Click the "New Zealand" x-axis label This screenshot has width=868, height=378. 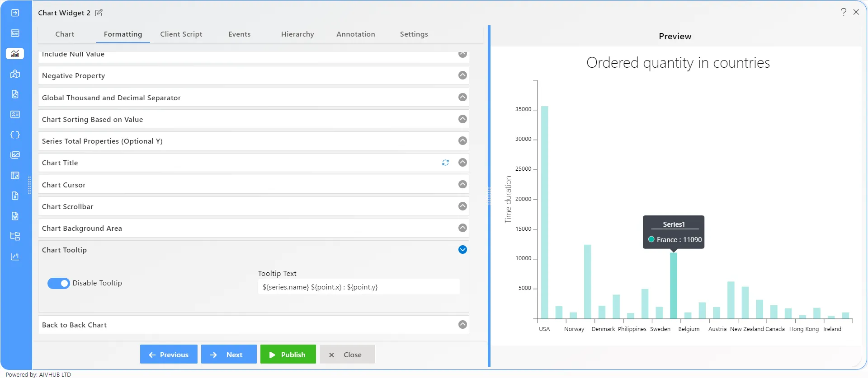pyautogui.click(x=747, y=329)
